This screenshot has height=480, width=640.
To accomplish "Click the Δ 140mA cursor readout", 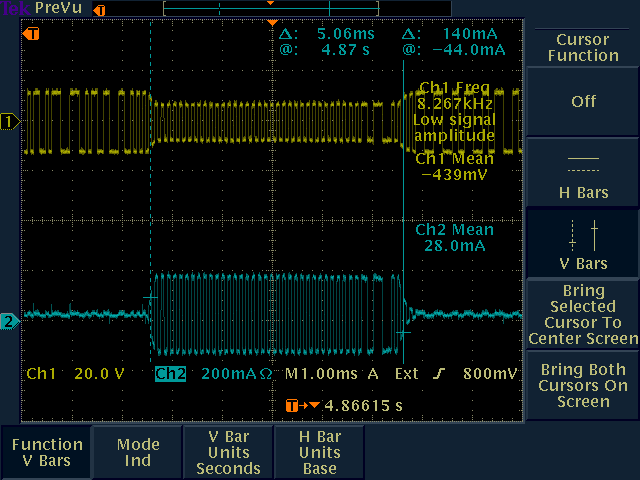I will coord(450,34).
